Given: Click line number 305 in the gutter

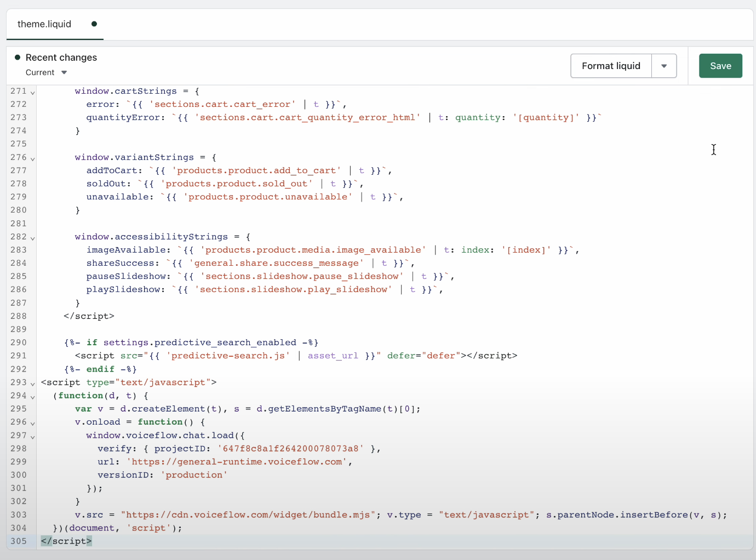Looking at the screenshot, I should tap(19, 541).
